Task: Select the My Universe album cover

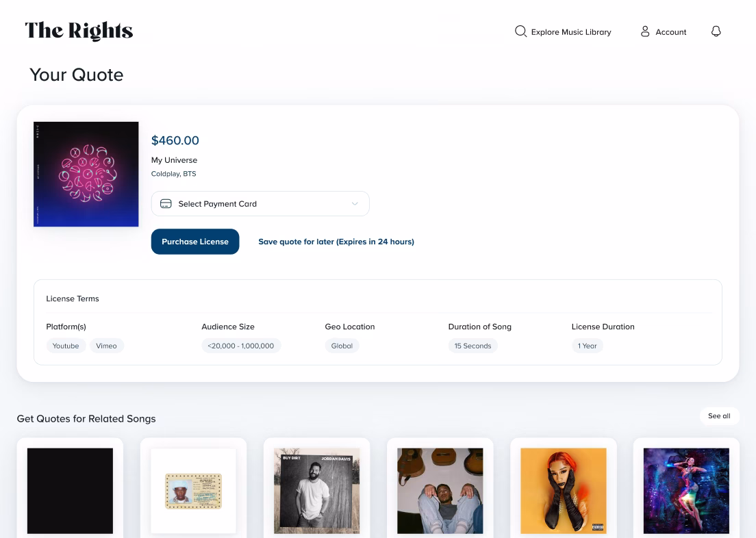Action: point(86,174)
